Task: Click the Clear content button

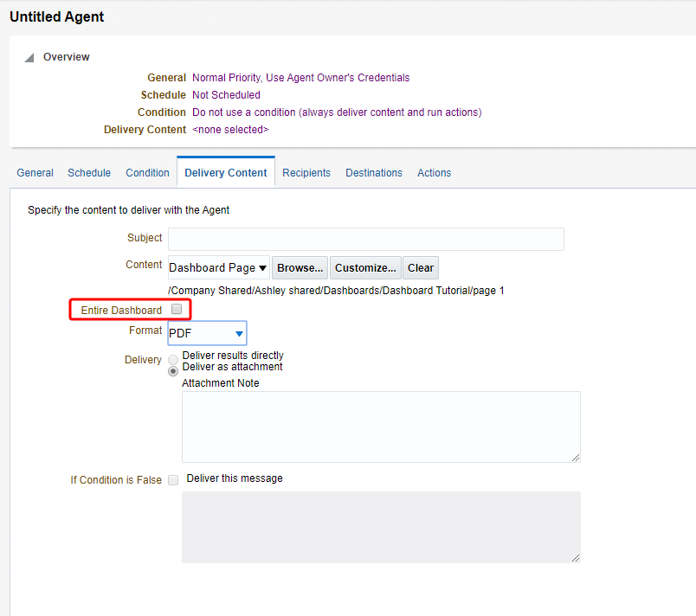Action: coord(421,268)
